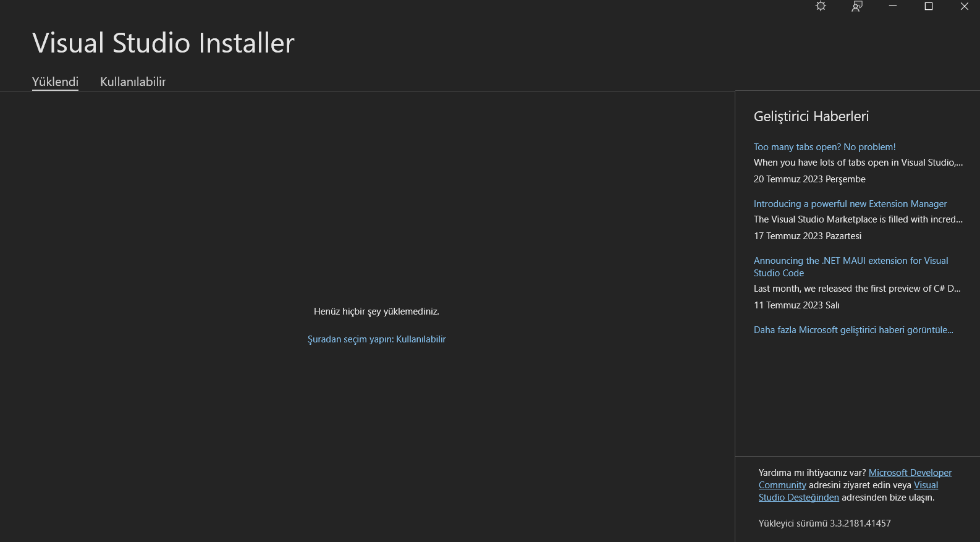
Task: Read 'Introducing a powerful new Extension Manager'
Action: (850, 204)
